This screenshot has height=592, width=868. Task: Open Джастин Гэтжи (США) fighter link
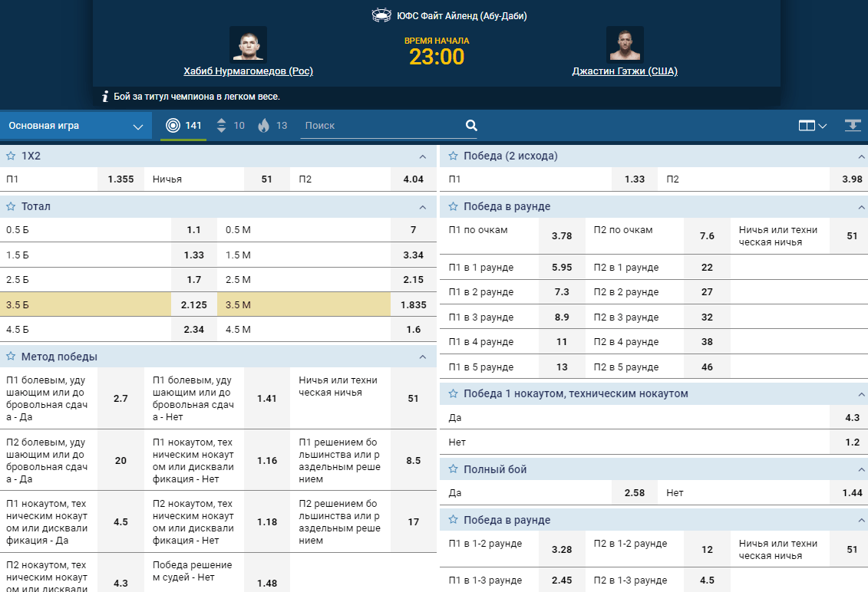625,71
